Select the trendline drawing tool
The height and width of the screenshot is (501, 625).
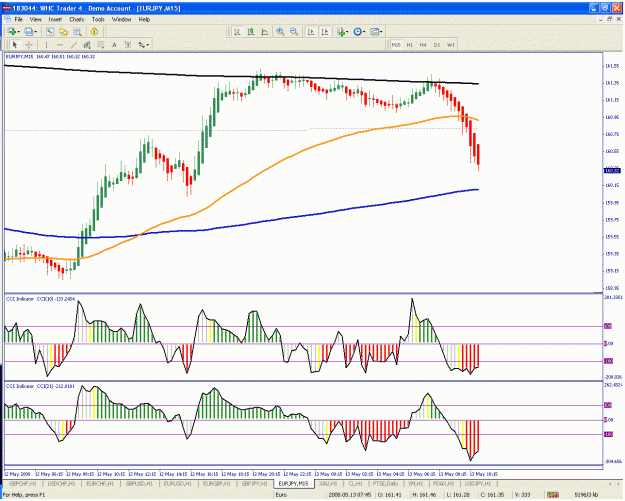pyautogui.click(x=73, y=45)
